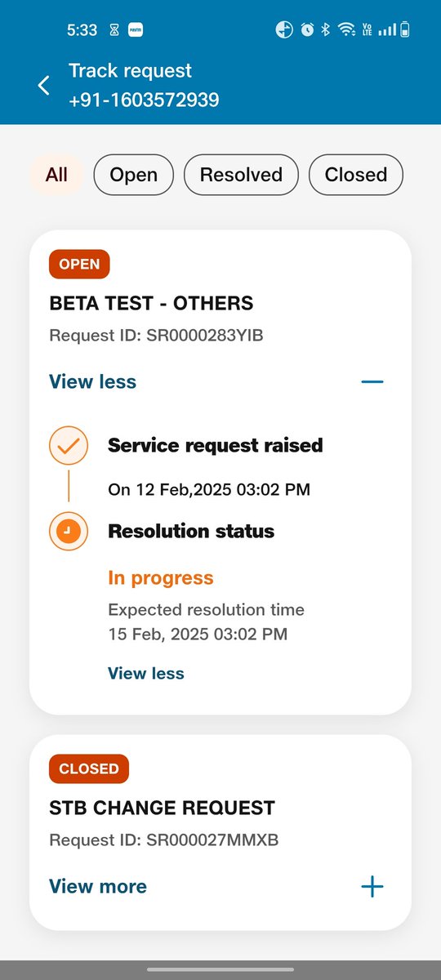Filter requests by Closed
This screenshot has width=441, height=980.
tap(356, 175)
